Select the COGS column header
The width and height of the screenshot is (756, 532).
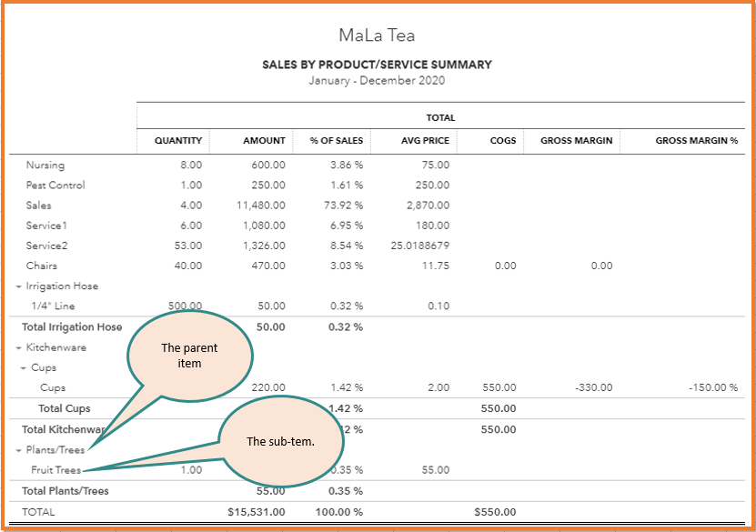point(504,141)
